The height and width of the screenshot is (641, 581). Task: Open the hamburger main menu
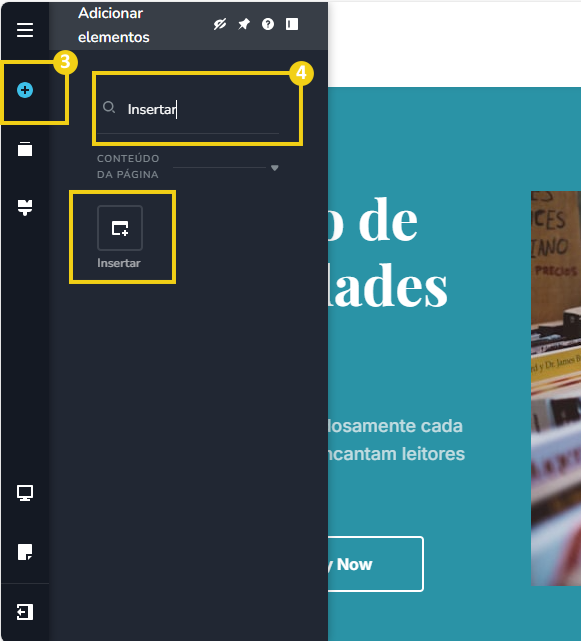(x=25, y=30)
